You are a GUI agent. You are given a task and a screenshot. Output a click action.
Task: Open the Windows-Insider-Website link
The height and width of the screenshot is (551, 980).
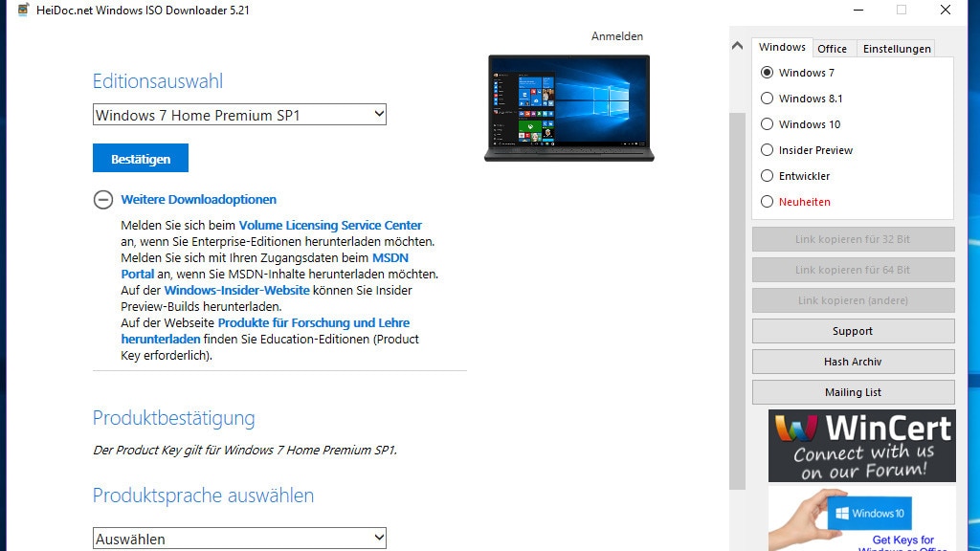237,290
